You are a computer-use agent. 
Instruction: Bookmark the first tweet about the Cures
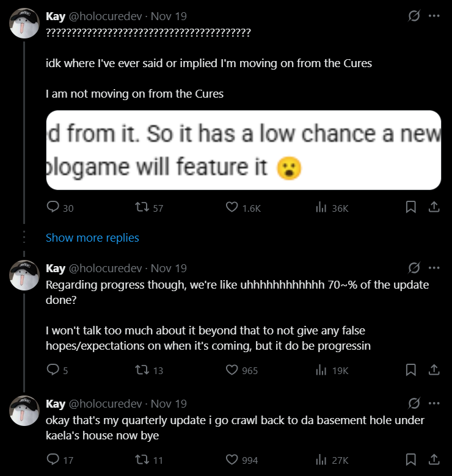tap(411, 208)
